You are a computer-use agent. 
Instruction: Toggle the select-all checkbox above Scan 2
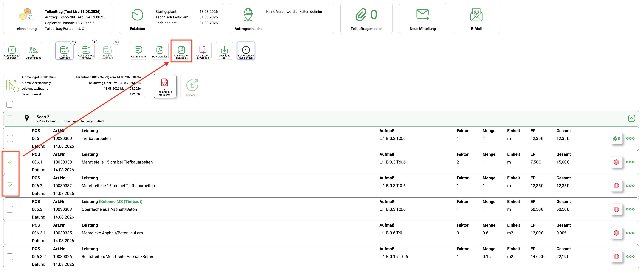[10, 104]
